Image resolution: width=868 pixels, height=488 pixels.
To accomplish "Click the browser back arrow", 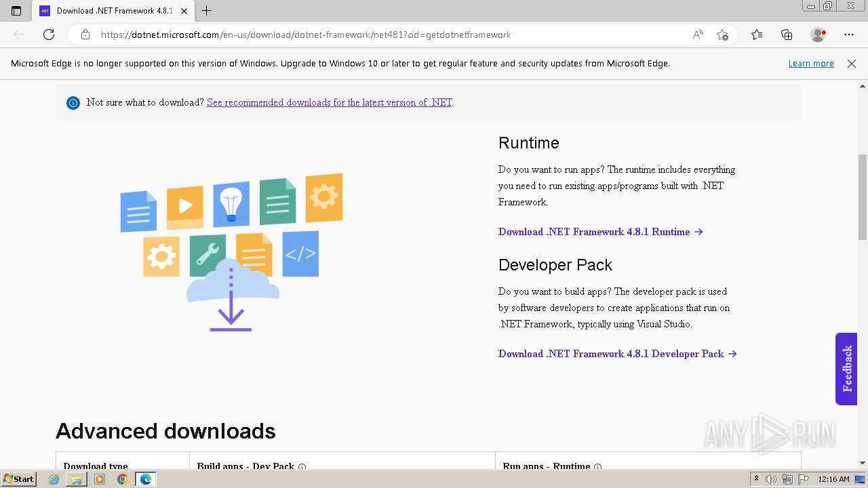I will point(19,35).
